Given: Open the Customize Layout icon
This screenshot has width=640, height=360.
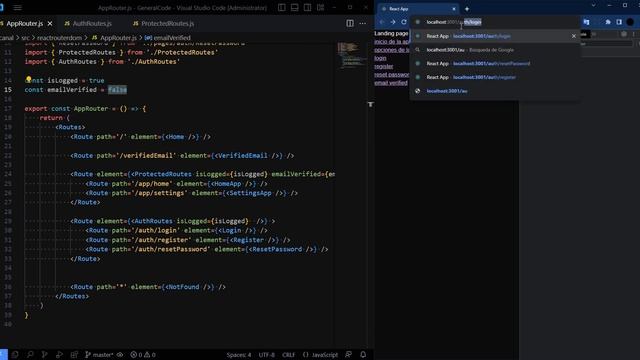Looking at the screenshot, I should (320, 8).
